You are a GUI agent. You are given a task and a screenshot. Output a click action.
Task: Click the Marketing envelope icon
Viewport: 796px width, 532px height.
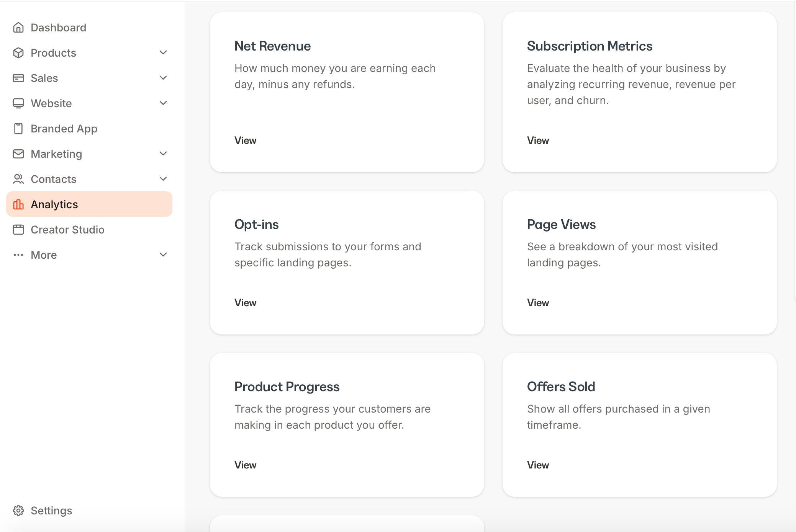[x=18, y=154]
